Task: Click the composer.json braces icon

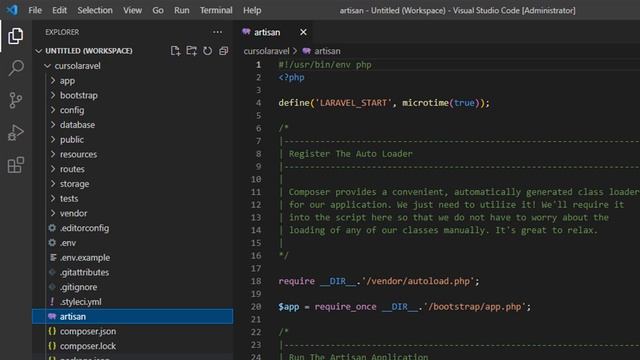Action: click(52, 331)
